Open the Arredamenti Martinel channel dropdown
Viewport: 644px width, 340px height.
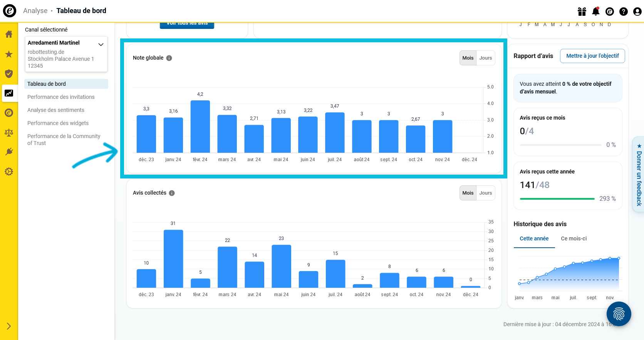[x=66, y=54]
